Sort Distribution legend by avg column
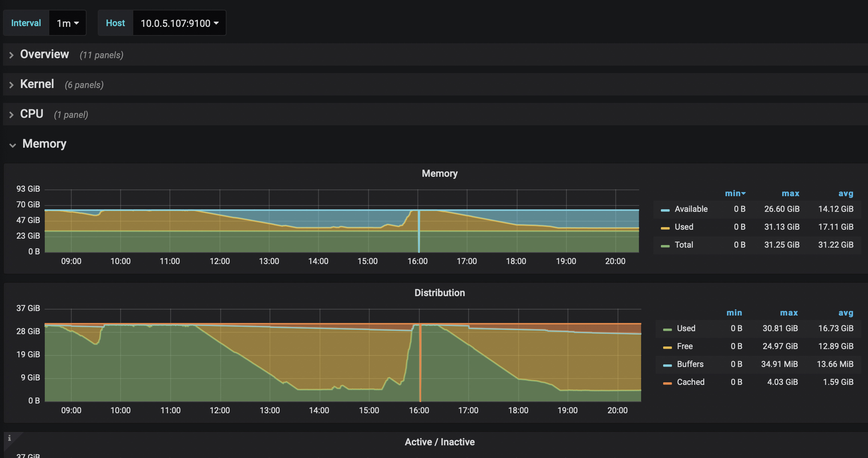Image resolution: width=868 pixels, height=458 pixels. click(x=846, y=313)
